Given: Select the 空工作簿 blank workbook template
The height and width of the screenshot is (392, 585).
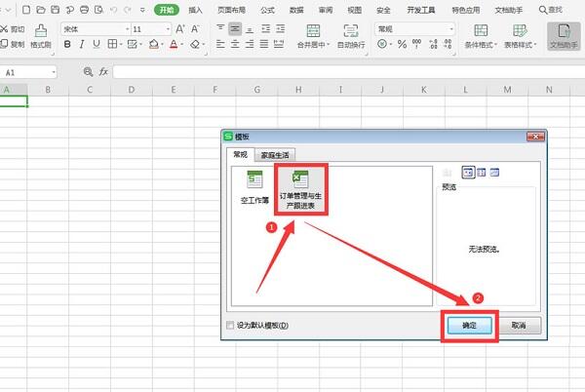Looking at the screenshot, I should [x=254, y=187].
